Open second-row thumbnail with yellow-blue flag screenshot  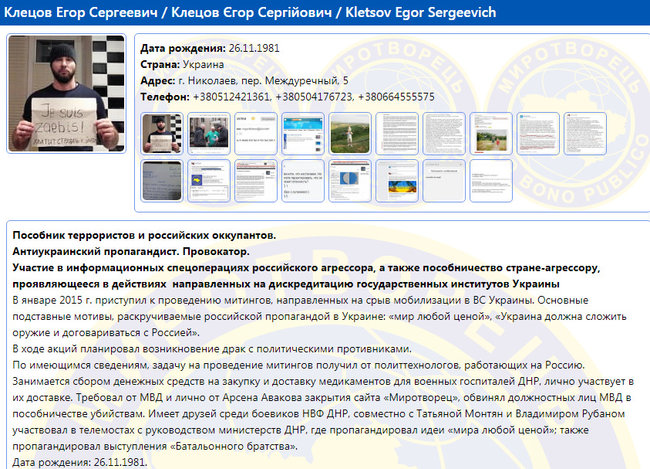click(208, 181)
